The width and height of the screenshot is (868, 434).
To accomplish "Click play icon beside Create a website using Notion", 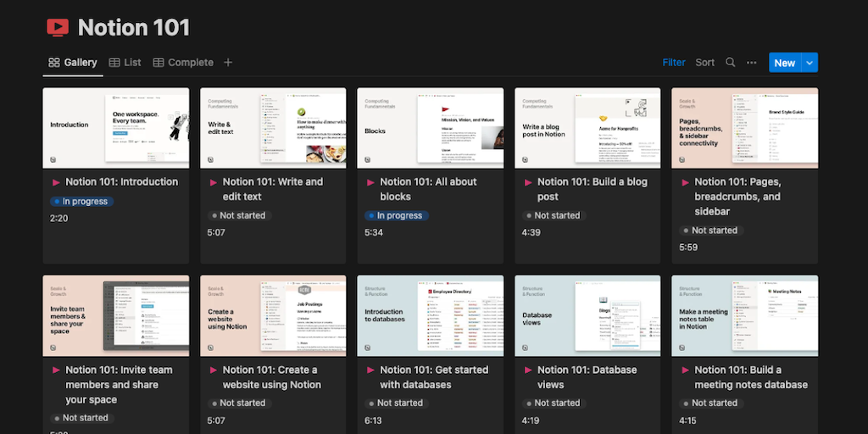I will point(213,370).
